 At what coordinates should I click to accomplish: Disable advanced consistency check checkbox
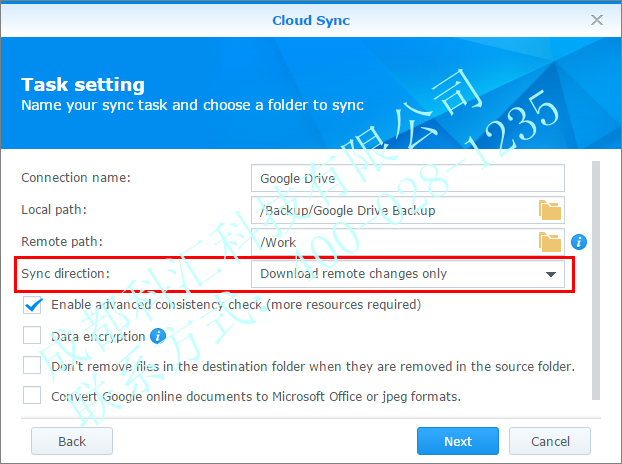click(33, 305)
